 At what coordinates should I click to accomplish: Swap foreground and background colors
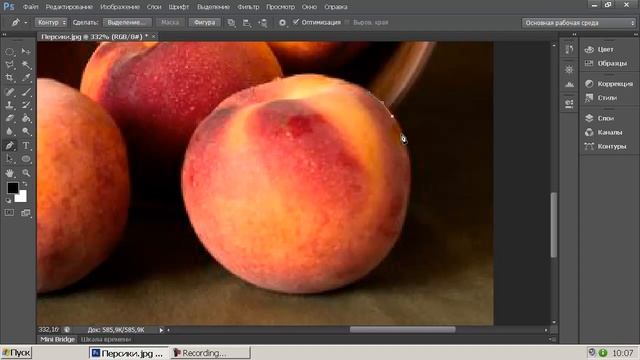25,184
